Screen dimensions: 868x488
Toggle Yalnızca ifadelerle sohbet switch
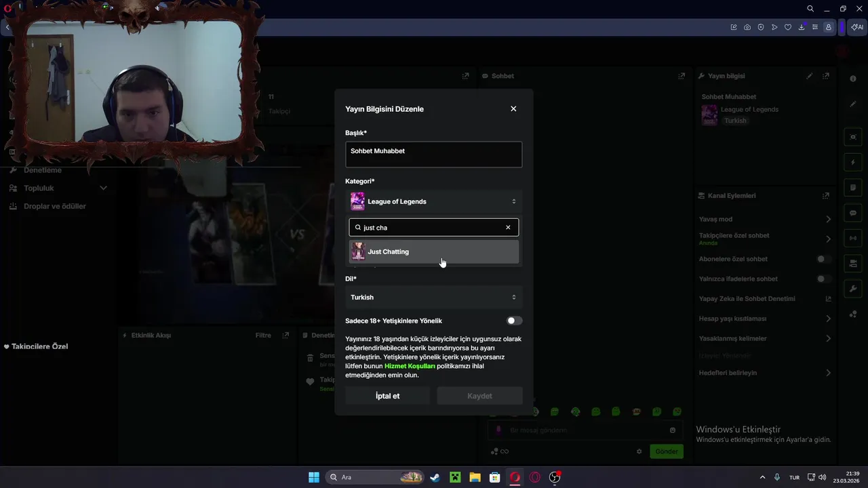(824, 279)
